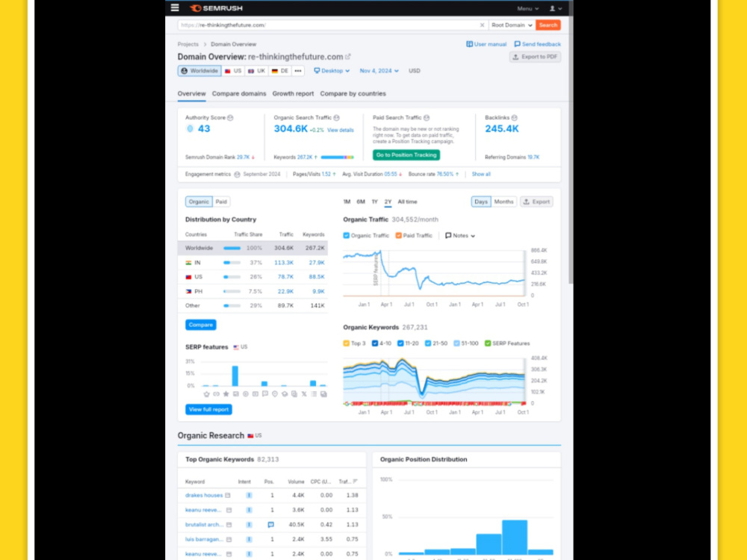Export chart data with Export button

[536, 202]
